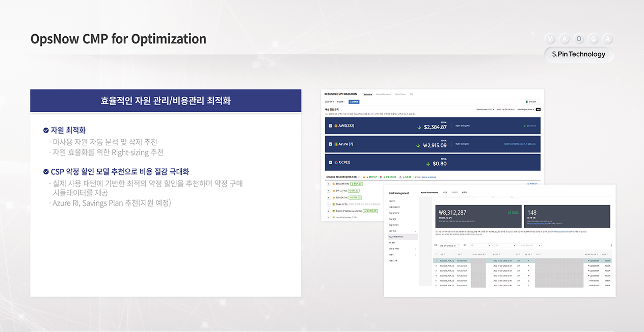Switch to the Summary tab

368,94
